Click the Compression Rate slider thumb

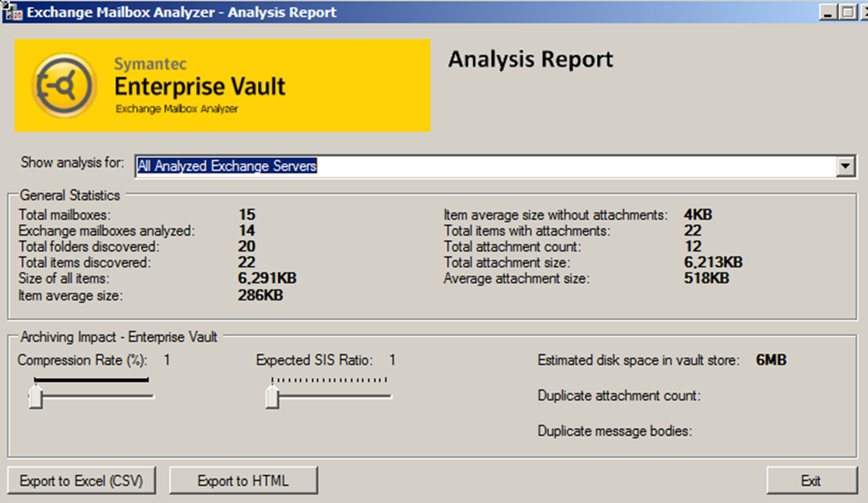[36, 397]
